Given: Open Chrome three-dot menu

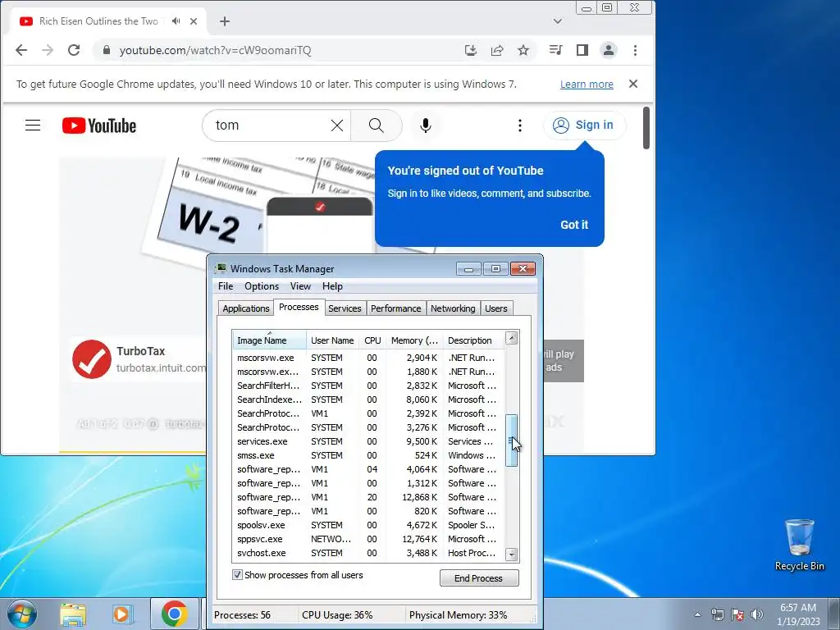Looking at the screenshot, I should click(636, 50).
